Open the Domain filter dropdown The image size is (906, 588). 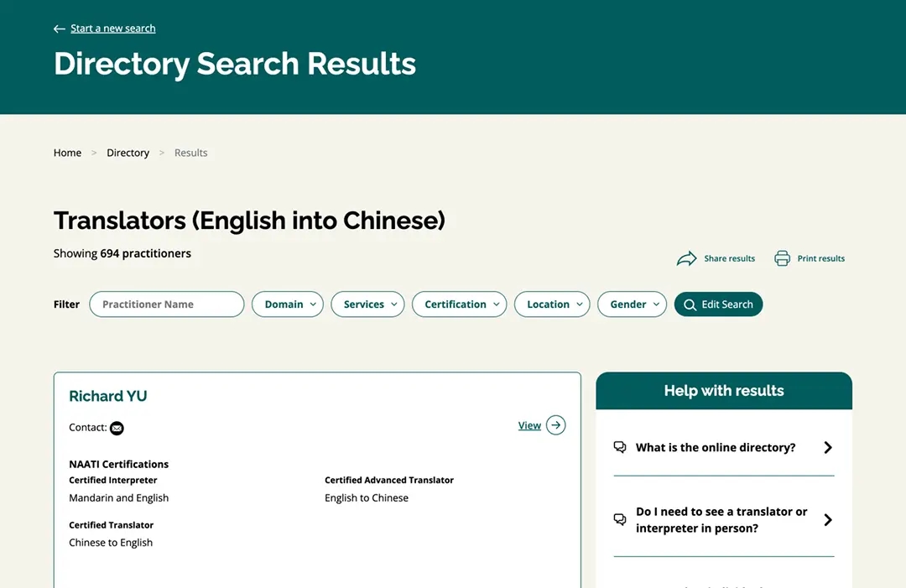[288, 304]
